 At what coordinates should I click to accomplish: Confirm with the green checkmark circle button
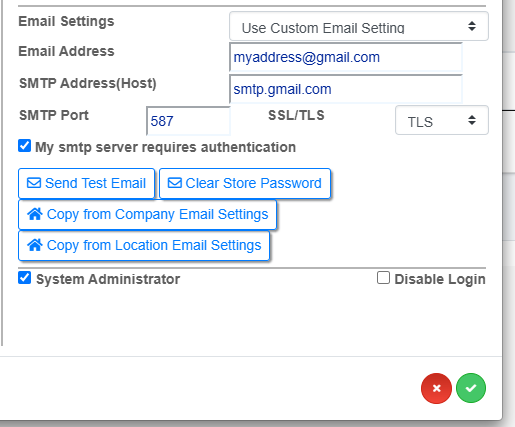471,388
